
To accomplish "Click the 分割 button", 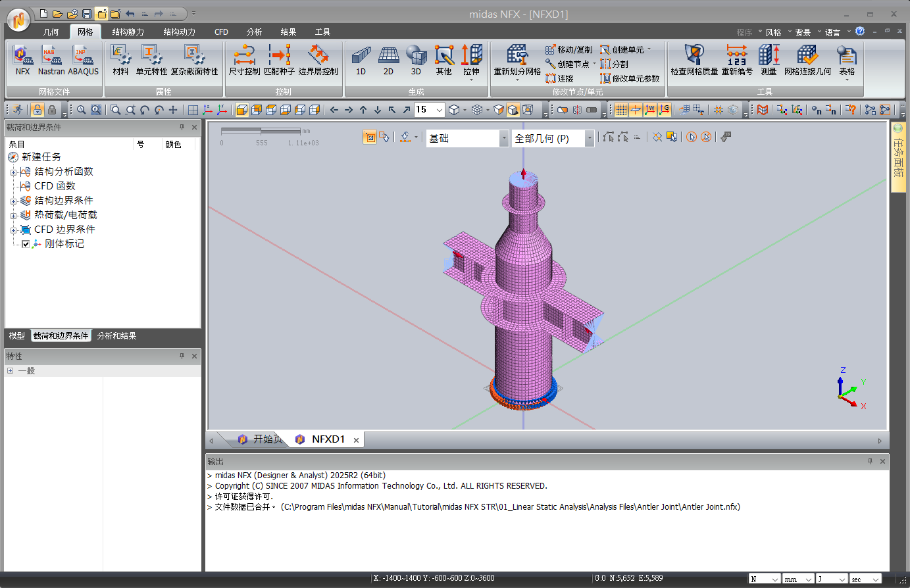I will point(615,64).
